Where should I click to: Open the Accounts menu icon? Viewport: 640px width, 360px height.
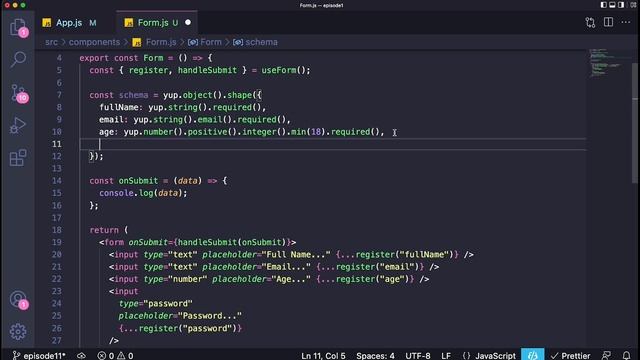click(x=18, y=300)
